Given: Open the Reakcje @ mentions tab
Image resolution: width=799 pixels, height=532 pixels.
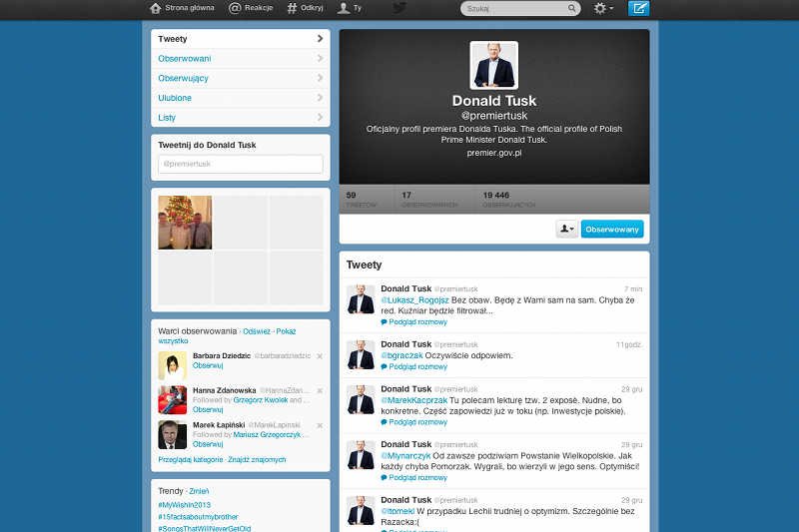Looking at the screenshot, I should pyautogui.click(x=252, y=8).
